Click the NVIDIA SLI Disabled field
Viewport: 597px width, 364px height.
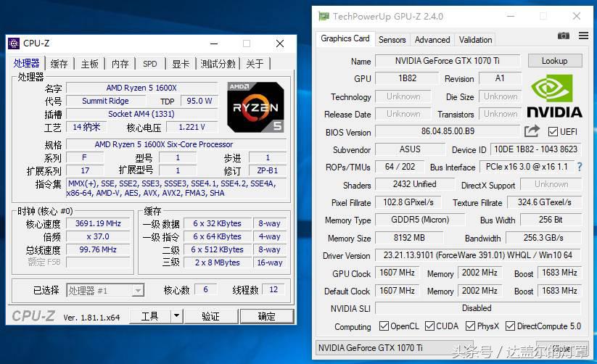(x=478, y=308)
